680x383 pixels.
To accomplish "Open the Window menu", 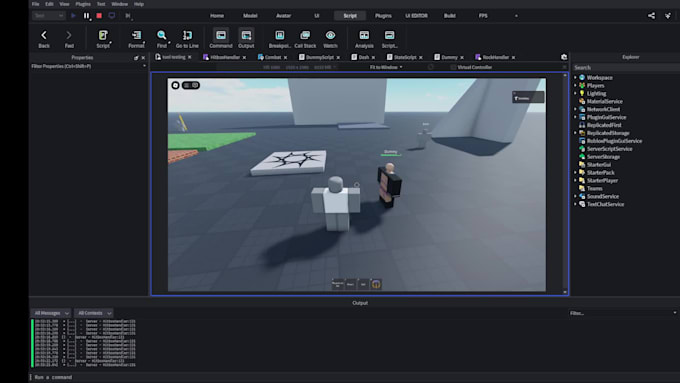I will 119,4.
